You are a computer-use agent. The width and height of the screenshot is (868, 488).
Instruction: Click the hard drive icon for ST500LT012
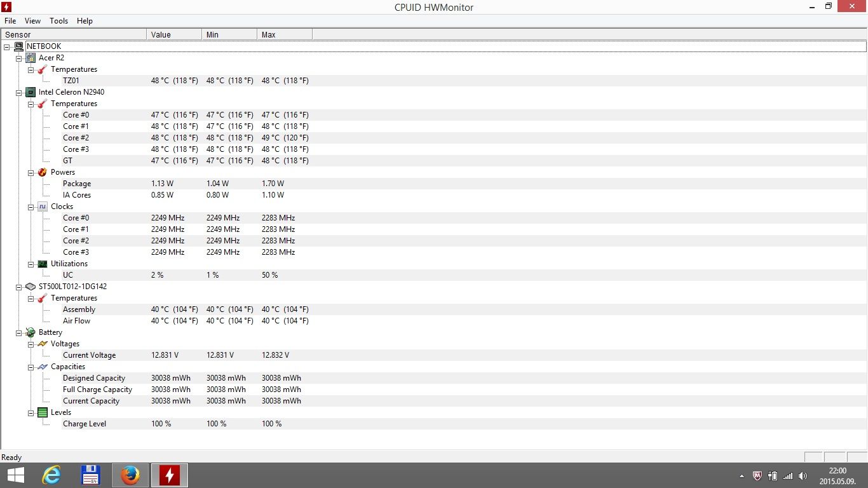click(x=31, y=287)
